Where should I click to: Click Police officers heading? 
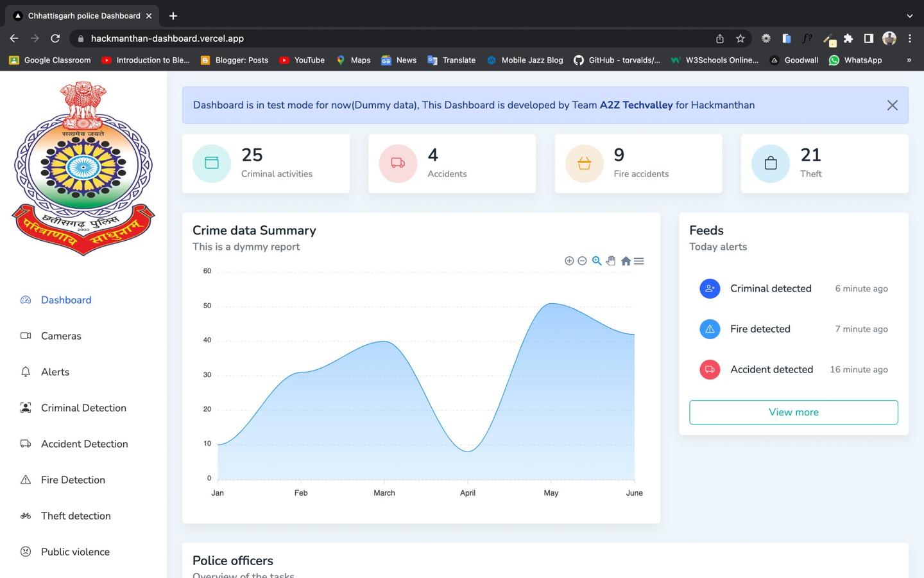pyautogui.click(x=233, y=561)
